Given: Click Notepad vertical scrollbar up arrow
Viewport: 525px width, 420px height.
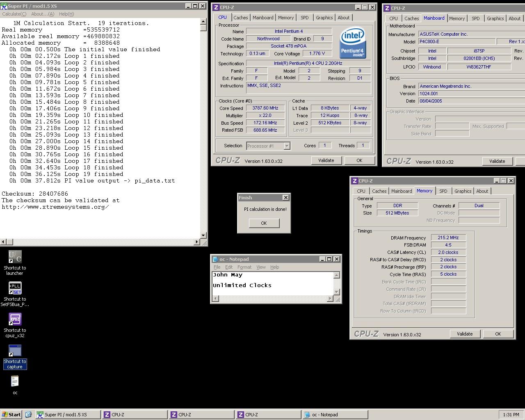Looking at the screenshot, I should [x=337, y=275].
